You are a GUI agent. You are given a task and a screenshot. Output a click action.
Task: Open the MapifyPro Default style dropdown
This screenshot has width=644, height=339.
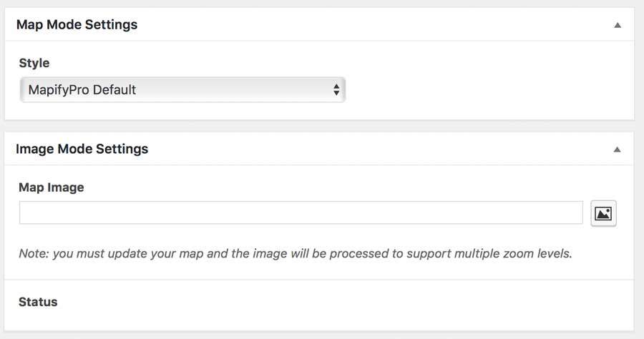click(182, 90)
